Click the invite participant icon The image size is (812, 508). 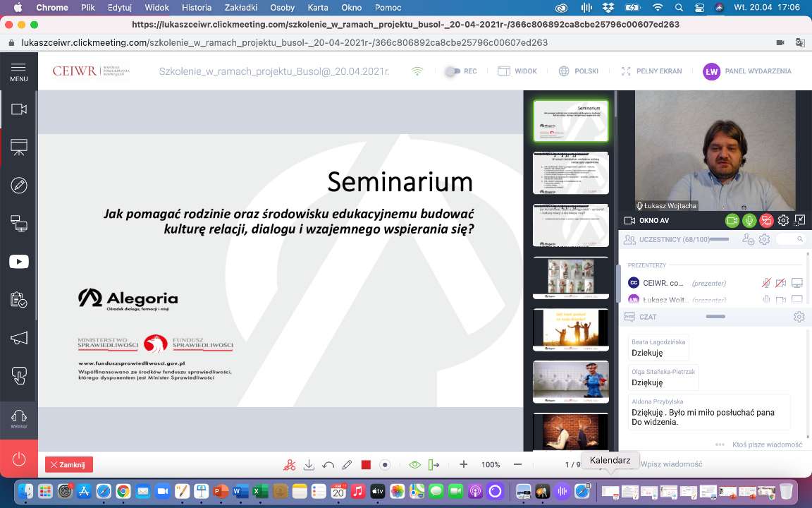point(749,240)
